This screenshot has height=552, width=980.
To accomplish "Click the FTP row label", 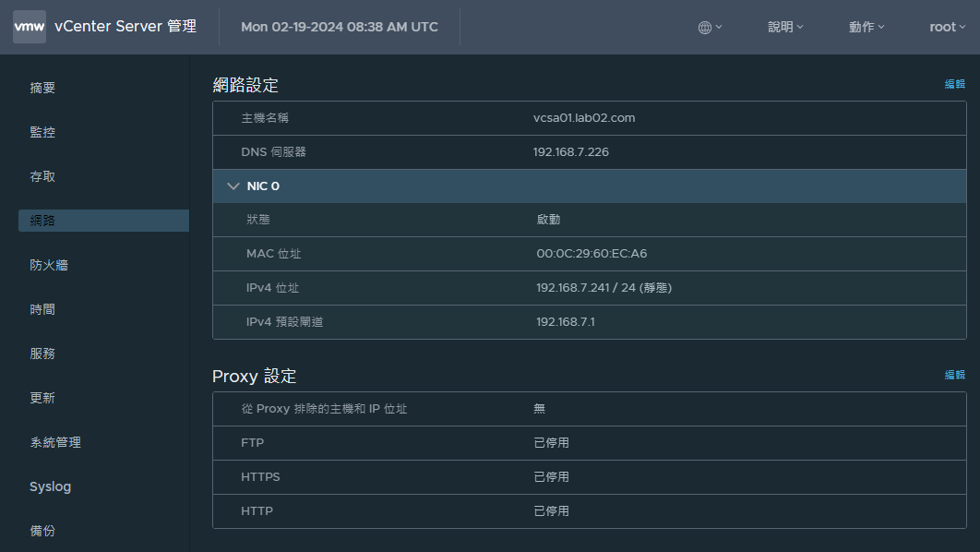I will tap(253, 442).
